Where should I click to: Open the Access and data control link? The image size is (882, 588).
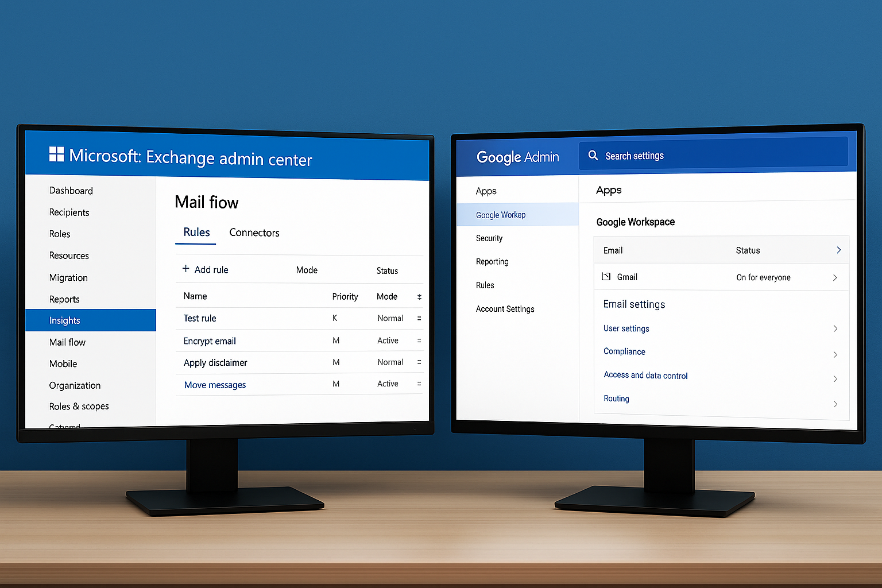click(x=645, y=375)
